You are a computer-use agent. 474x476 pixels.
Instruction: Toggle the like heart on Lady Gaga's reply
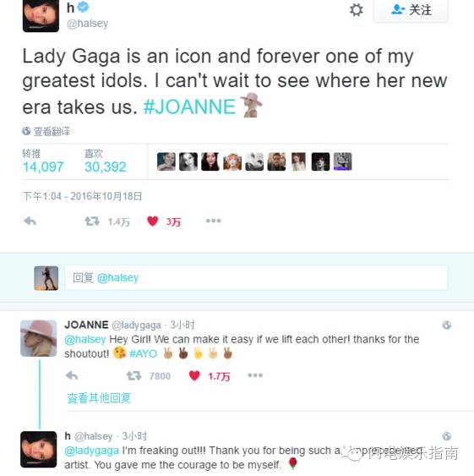(194, 375)
